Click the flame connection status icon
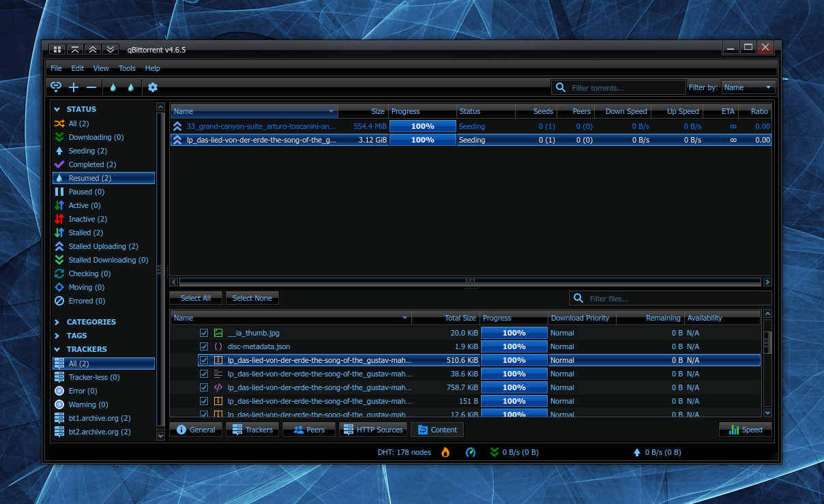Image resolution: width=824 pixels, height=504 pixels. pyautogui.click(x=445, y=452)
